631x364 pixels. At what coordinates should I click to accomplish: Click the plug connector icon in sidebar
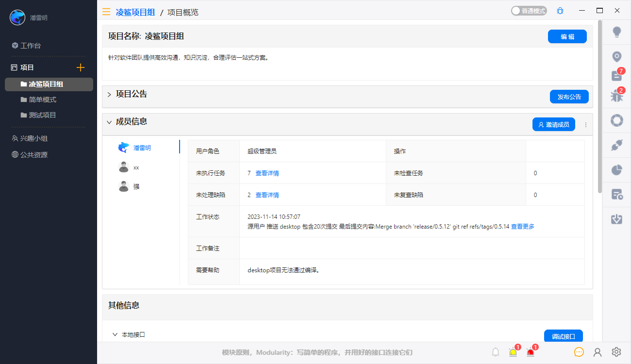[616, 145]
